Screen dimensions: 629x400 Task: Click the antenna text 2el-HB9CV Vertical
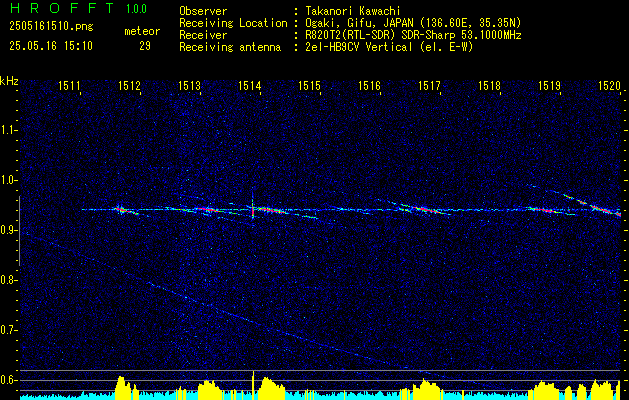[357, 47]
